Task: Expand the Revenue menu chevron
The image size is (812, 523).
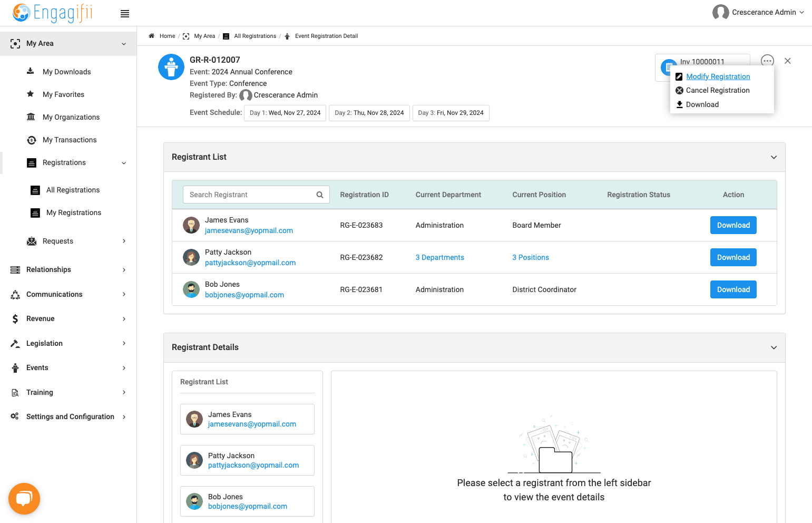Action: (x=124, y=319)
